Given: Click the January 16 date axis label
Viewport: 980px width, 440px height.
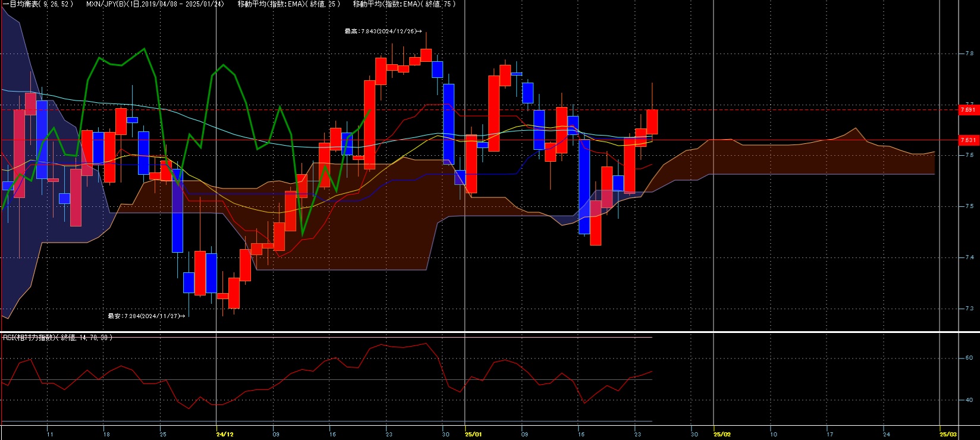Looking at the screenshot, I should tap(581, 435).
